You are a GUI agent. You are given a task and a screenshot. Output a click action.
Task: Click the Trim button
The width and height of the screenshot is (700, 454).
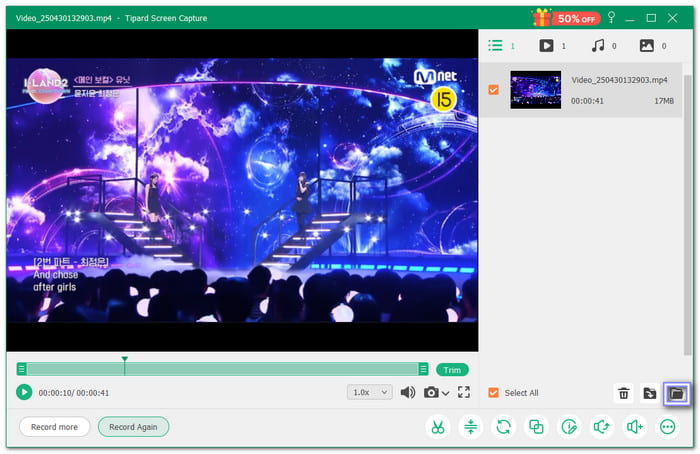(452, 370)
